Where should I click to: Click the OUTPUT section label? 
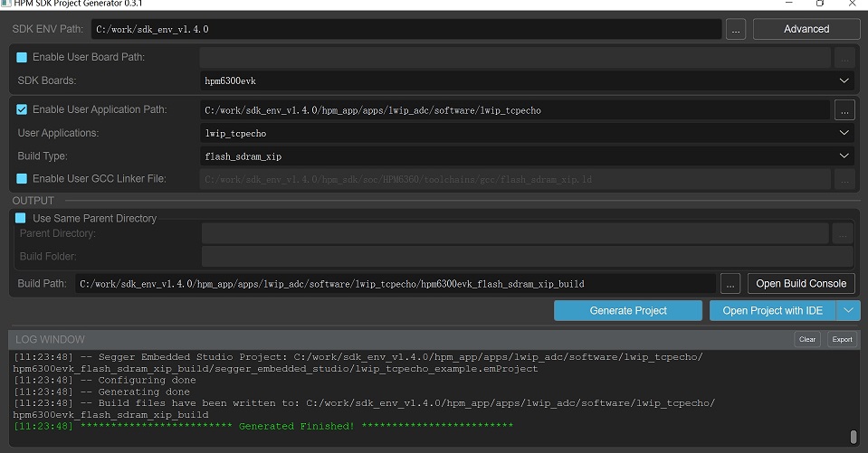point(33,201)
